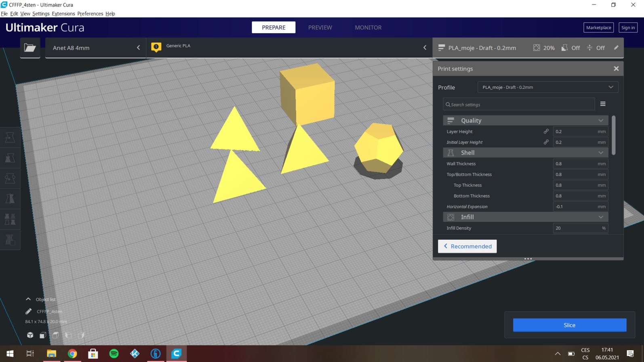The width and height of the screenshot is (644, 362).
Task: Select CFFFP_4sten in the object list
Action: click(50, 312)
